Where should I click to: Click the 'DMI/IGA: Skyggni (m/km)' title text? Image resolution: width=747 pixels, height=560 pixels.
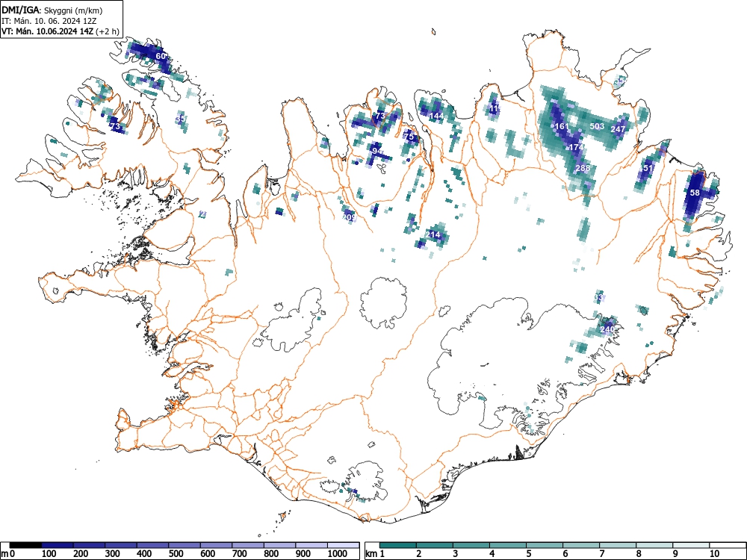pyautogui.click(x=52, y=10)
